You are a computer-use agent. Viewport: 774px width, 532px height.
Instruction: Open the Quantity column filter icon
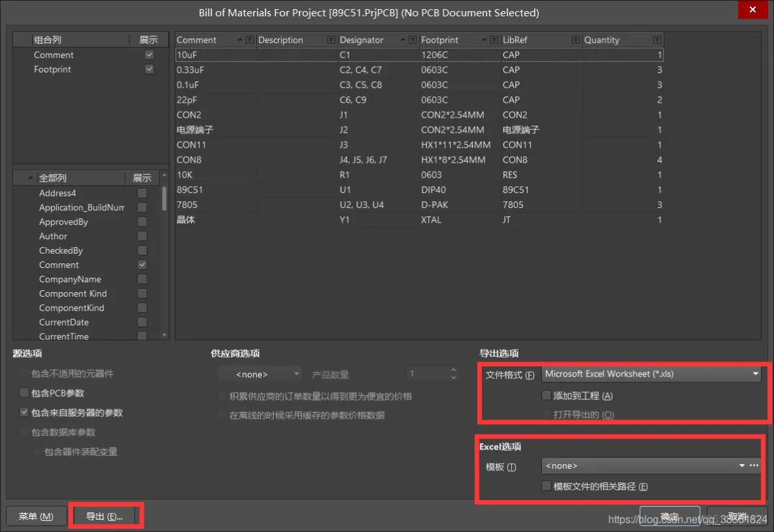657,40
